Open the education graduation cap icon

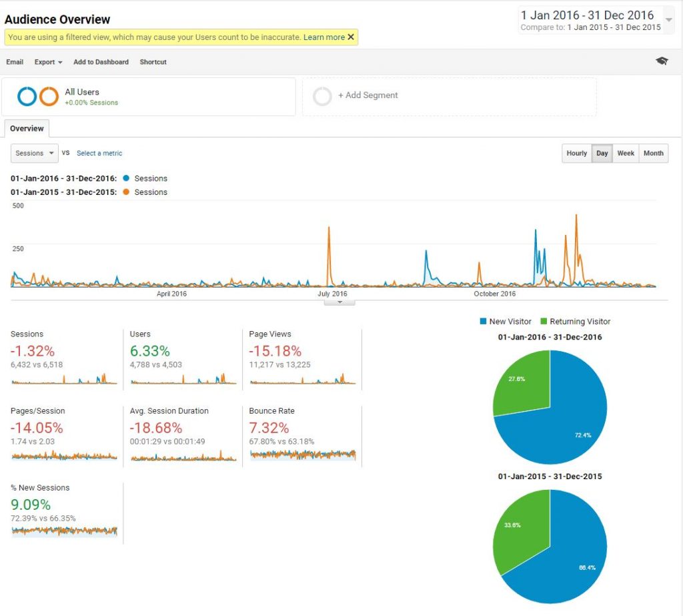[x=662, y=61]
